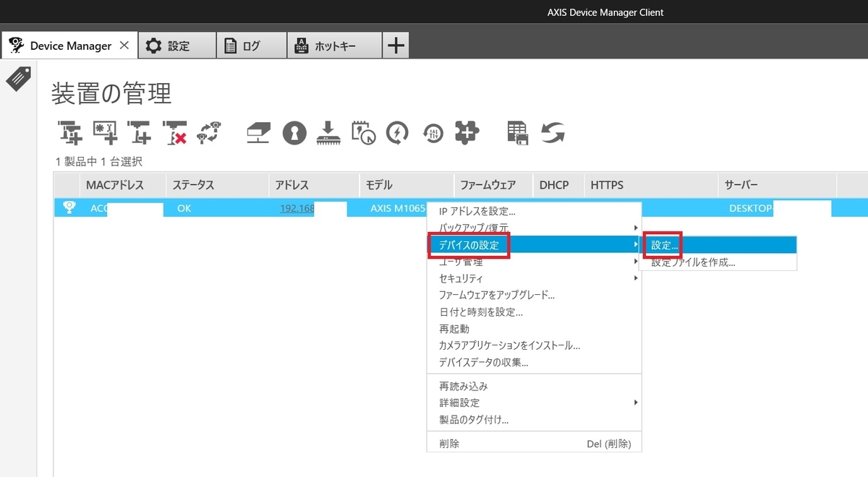Select 再読み込み from the context menu
The width and height of the screenshot is (868, 477).
[534, 386]
